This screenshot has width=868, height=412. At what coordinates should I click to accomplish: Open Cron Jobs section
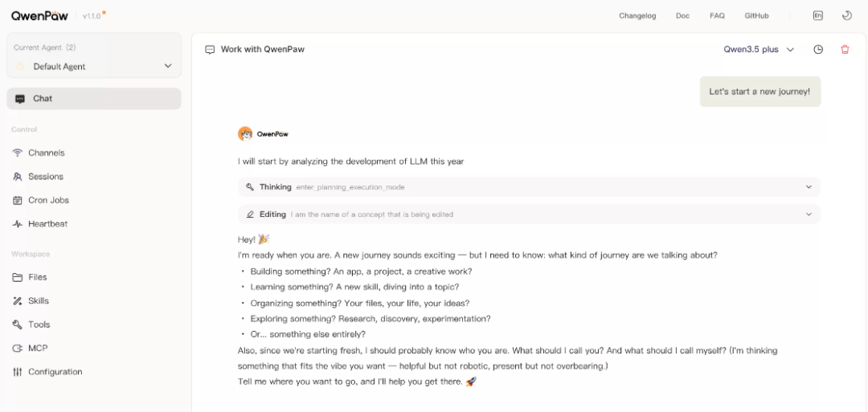47,200
